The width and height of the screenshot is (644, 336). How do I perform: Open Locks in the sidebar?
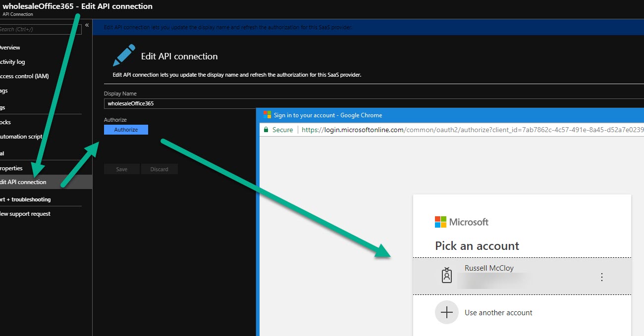[5, 122]
